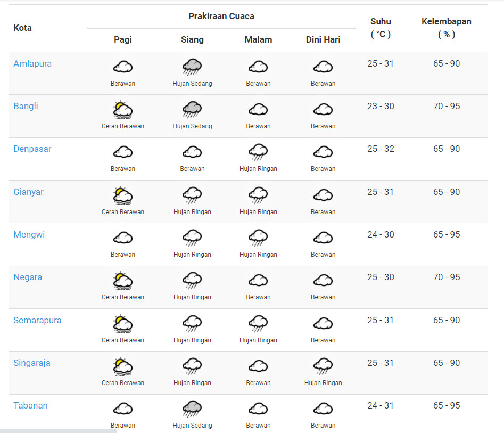Click Singaraja's Dini Hari Hujan Ringan icon
This screenshot has width=504, height=433.
click(x=323, y=366)
